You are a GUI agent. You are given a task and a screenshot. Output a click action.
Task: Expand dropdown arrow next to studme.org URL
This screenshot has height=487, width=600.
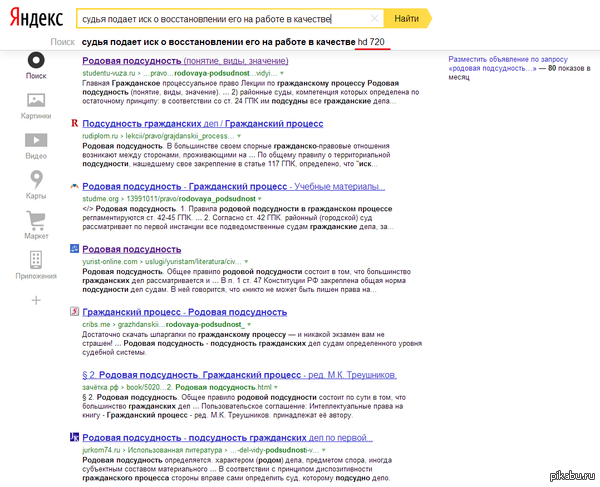pos(259,199)
